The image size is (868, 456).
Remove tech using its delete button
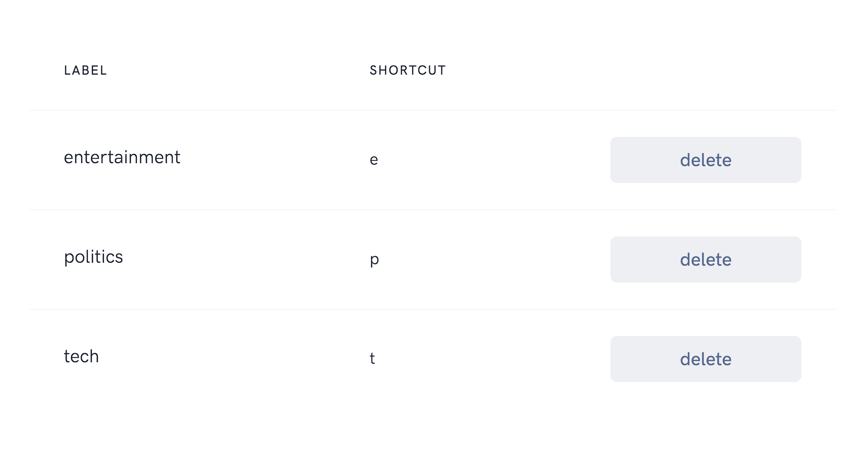point(706,359)
